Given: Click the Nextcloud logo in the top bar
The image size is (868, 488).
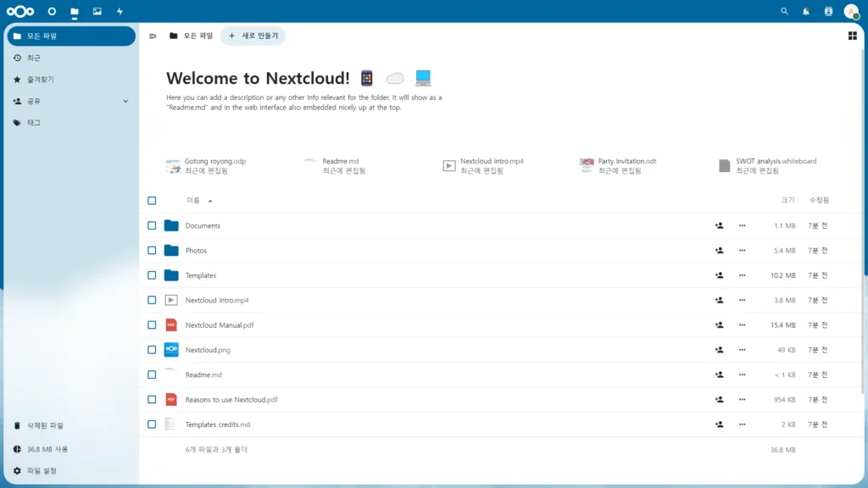Looking at the screenshot, I should [x=19, y=11].
